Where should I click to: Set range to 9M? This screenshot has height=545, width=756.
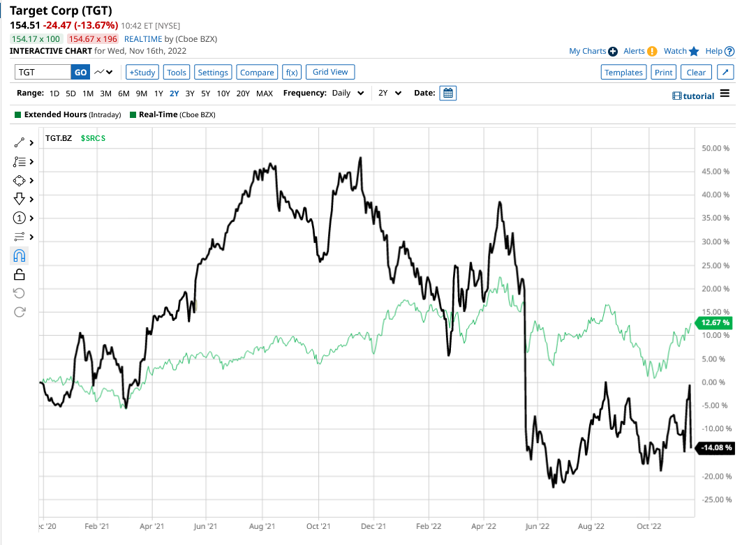(x=141, y=94)
